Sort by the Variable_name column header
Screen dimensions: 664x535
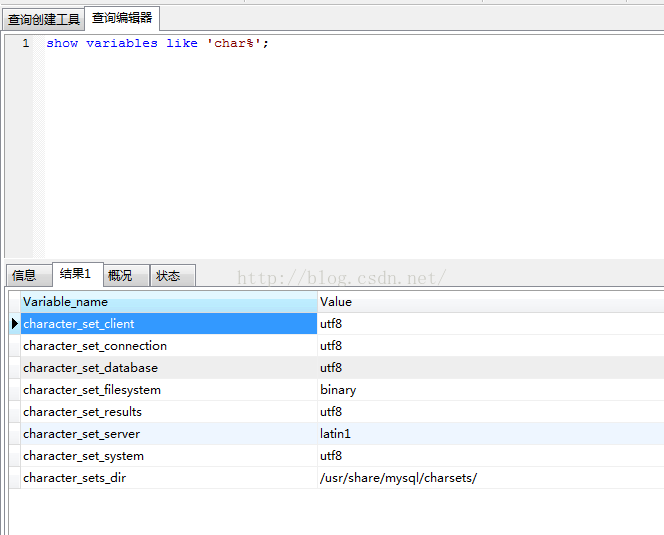coord(169,302)
